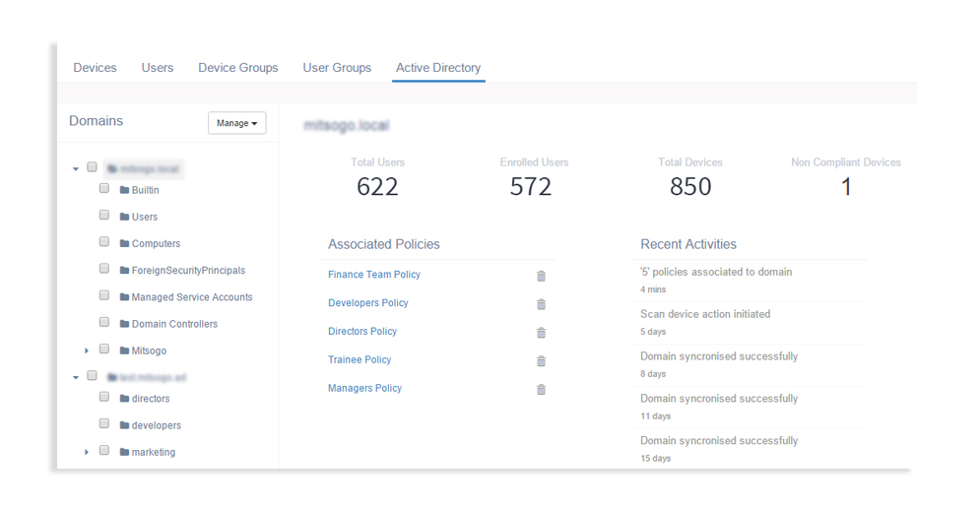Click the Builtin folder icon
The height and width of the screenshot is (508, 980).
click(124, 190)
